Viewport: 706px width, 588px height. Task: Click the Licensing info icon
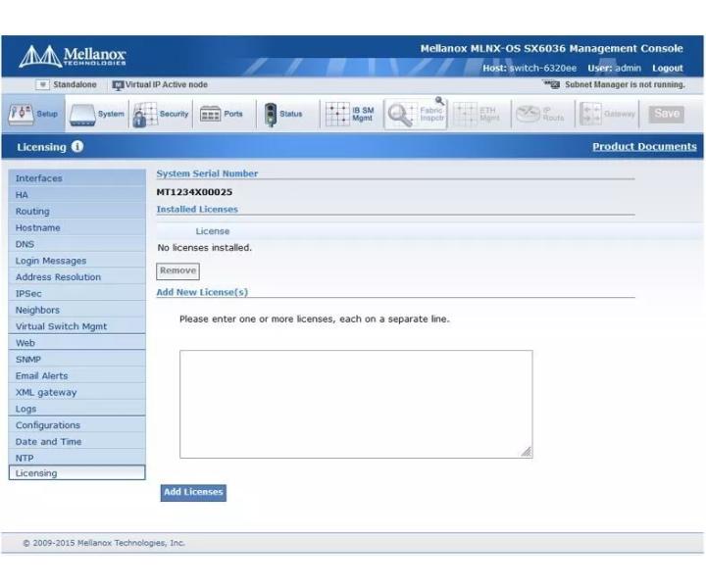pyautogui.click(x=77, y=147)
